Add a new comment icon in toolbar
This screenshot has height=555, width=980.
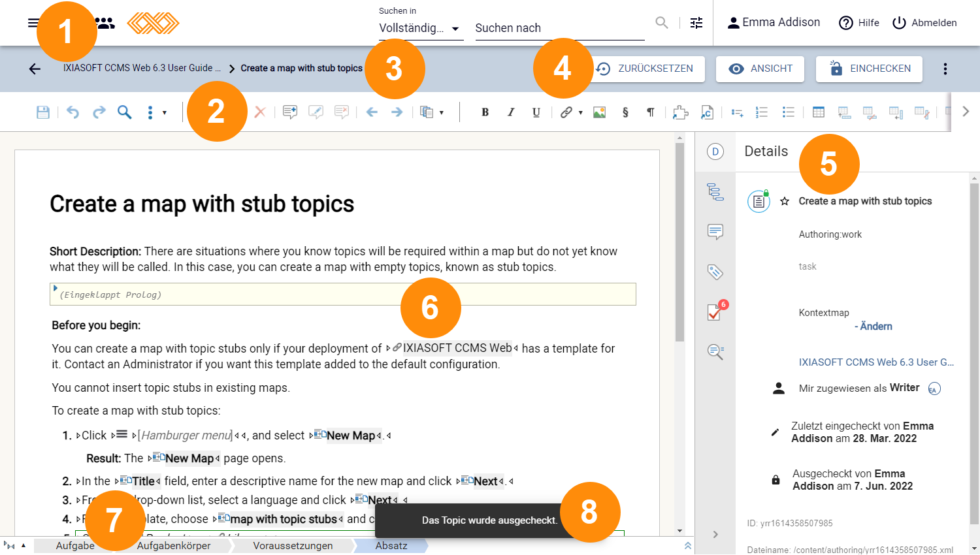tap(290, 112)
